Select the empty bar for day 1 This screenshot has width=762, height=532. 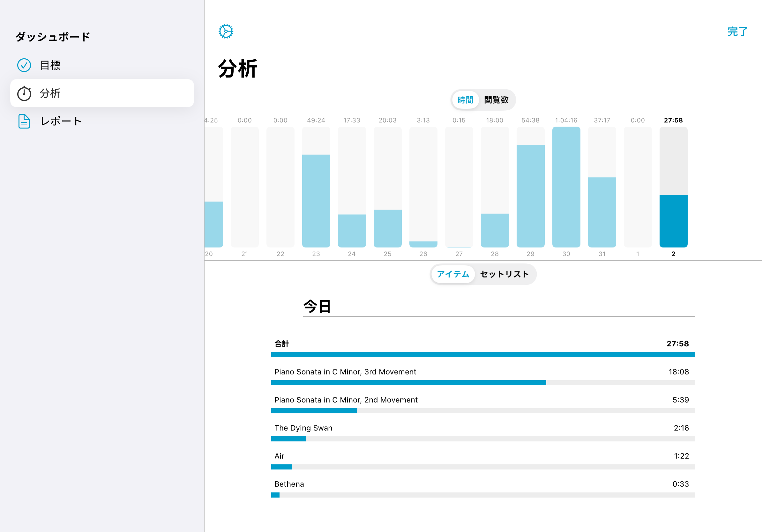[x=638, y=187]
